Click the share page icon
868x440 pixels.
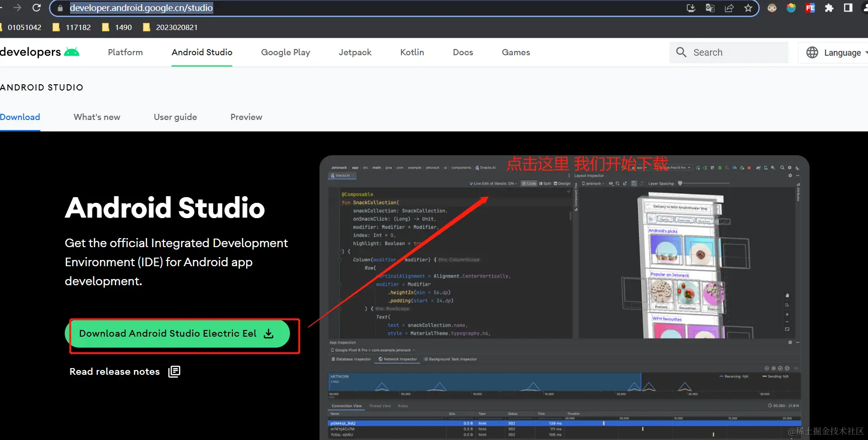(729, 8)
